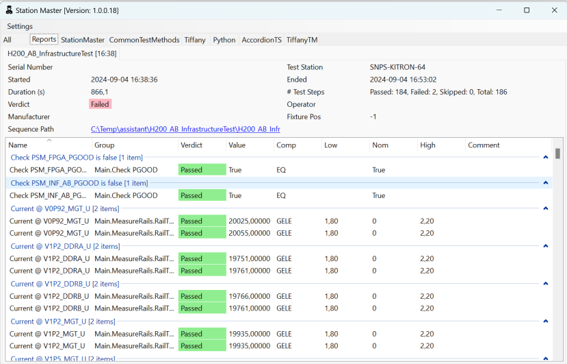
Task: Select H200_AB_InfrastructureTest [16:38] report tab
Action: coord(62,53)
